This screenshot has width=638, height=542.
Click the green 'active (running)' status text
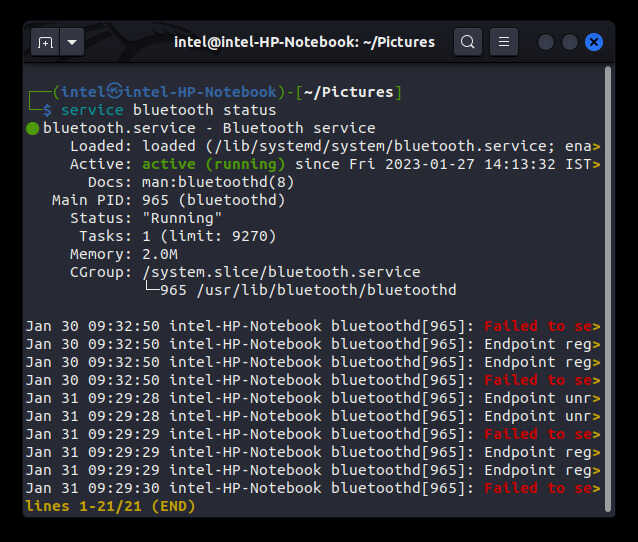click(214, 164)
